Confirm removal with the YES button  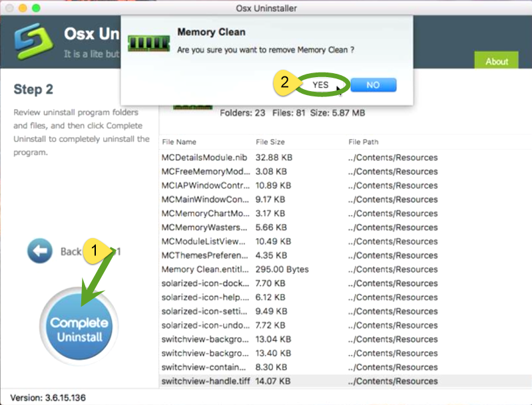320,84
